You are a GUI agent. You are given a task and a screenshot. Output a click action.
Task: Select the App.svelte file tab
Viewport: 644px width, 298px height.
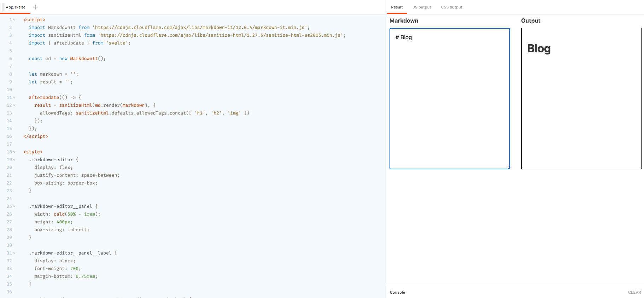[x=16, y=7]
